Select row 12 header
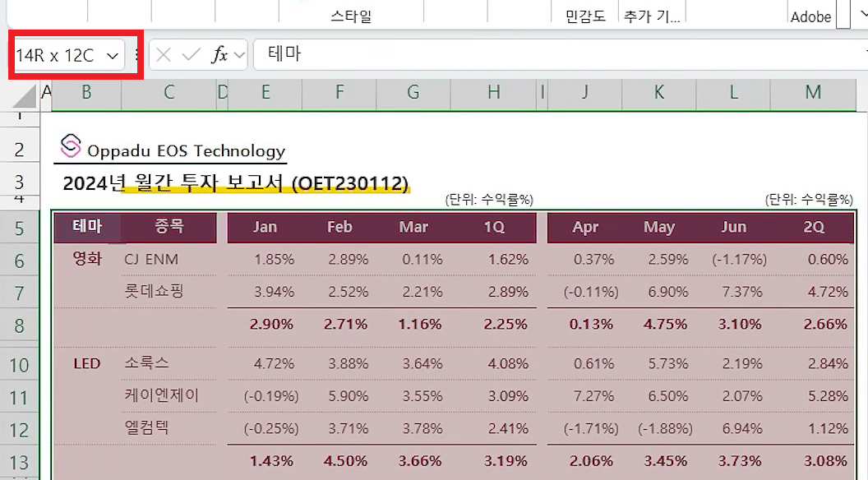Image resolution: width=868 pixels, height=480 pixels. tap(20, 430)
